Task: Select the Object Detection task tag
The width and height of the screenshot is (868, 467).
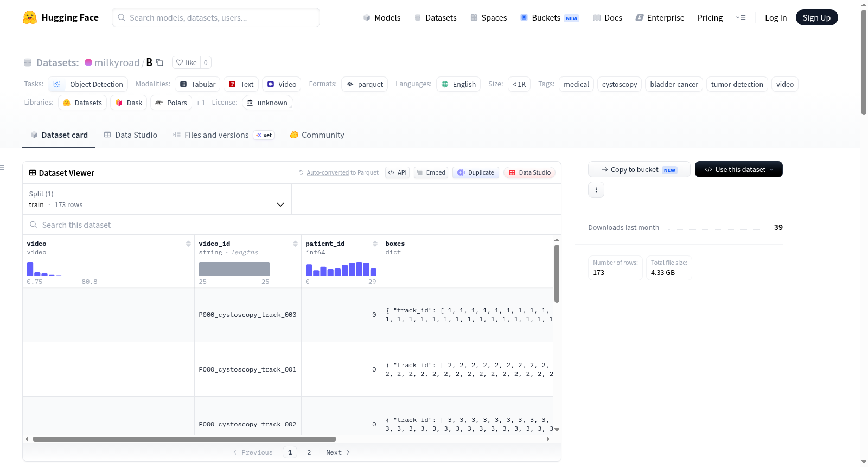Action: coord(88,84)
